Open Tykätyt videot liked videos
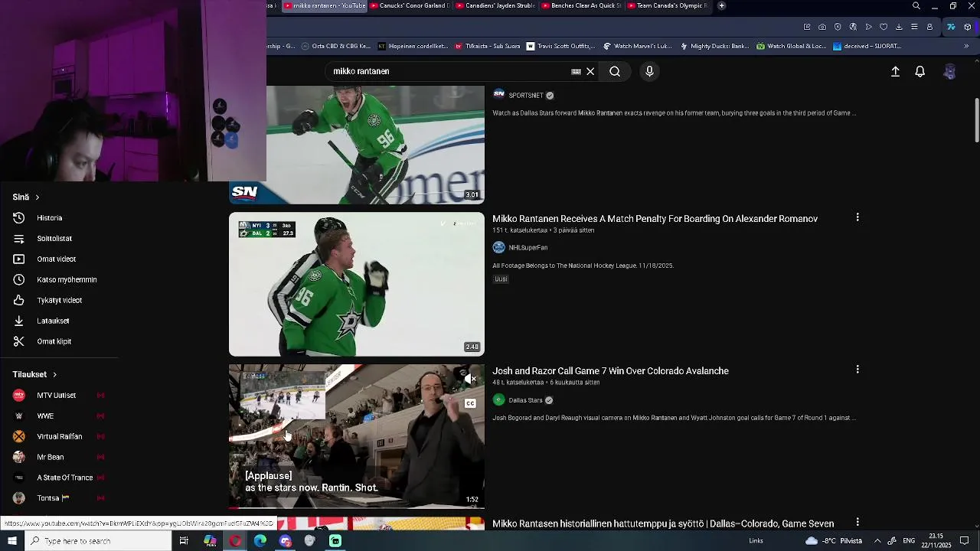 [59, 301]
